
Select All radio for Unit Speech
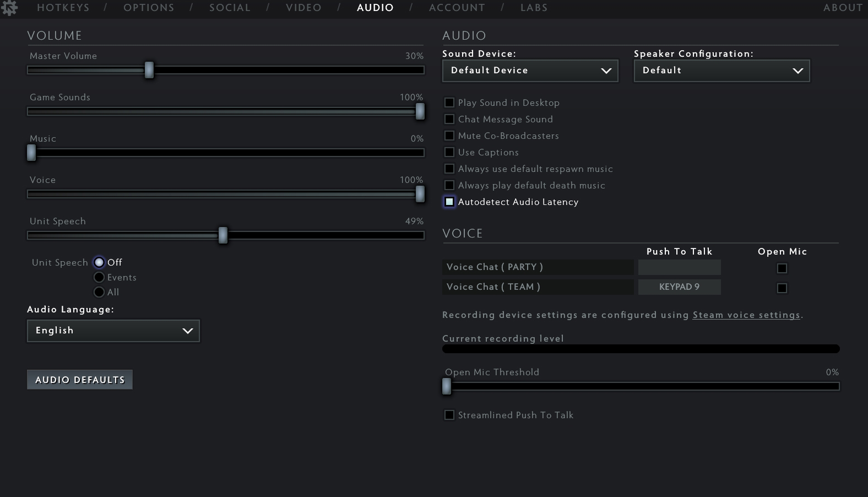tap(99, 292)
